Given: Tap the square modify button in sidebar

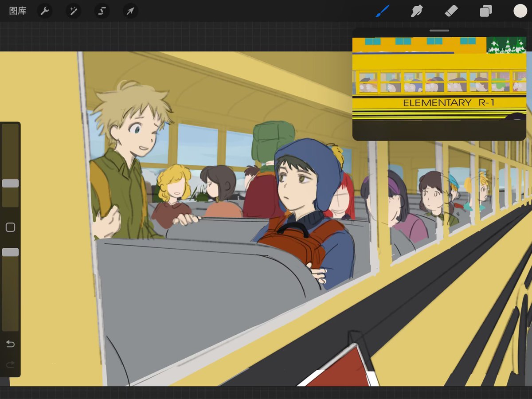Looking at the screenshot, I should [10, 227].
